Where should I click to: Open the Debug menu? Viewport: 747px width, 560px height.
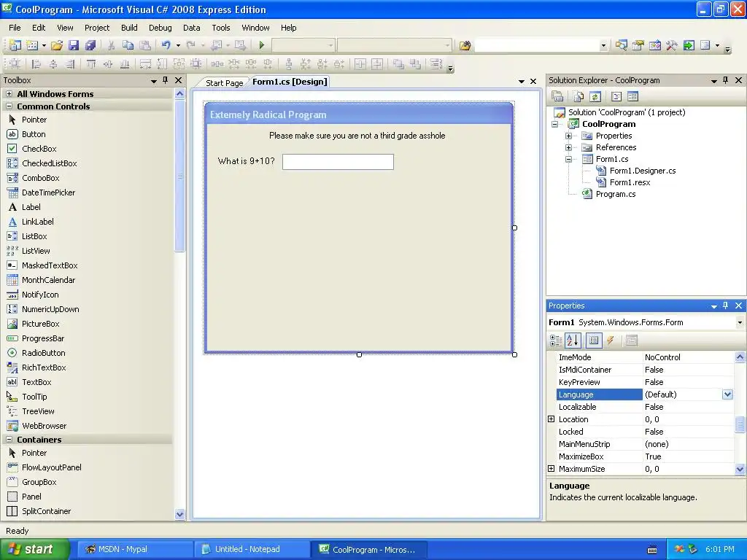[160, 28]
